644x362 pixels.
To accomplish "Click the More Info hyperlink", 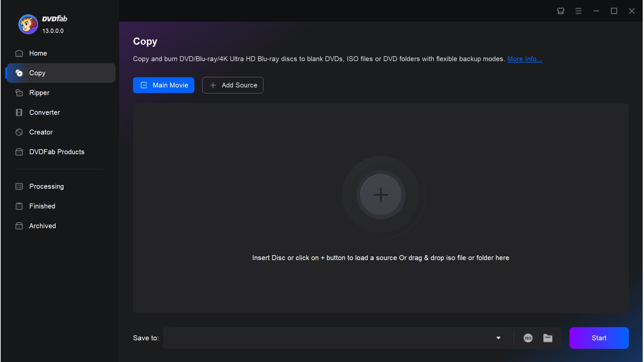I will click(524, 59).
